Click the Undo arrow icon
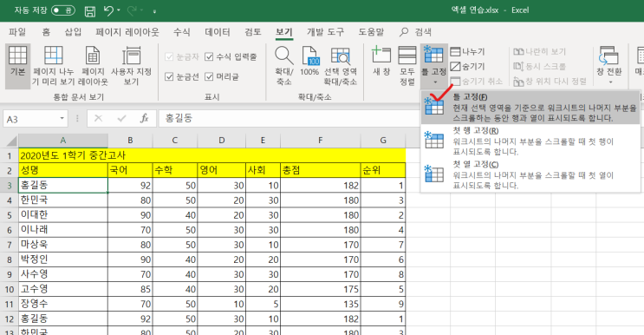 point(108,10)
